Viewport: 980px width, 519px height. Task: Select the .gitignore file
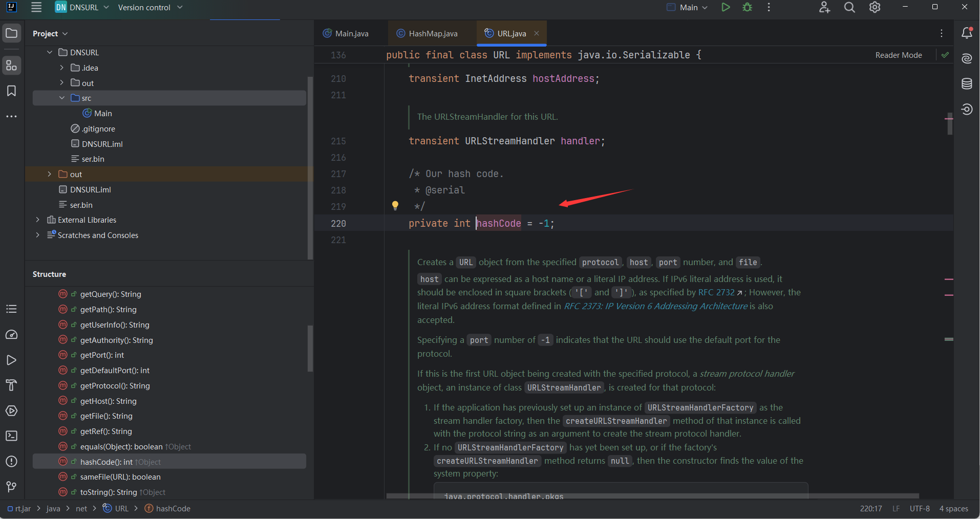pyautogui.click(x=93, y=128)
